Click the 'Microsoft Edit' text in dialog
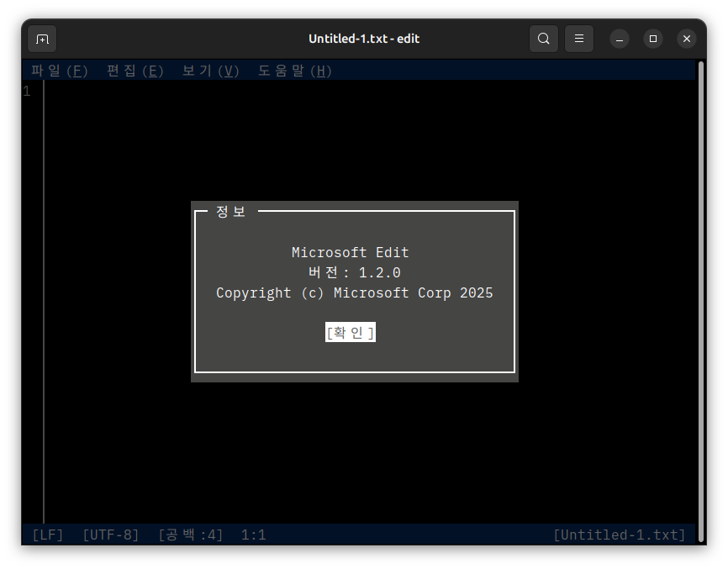 tap(350, 252)
